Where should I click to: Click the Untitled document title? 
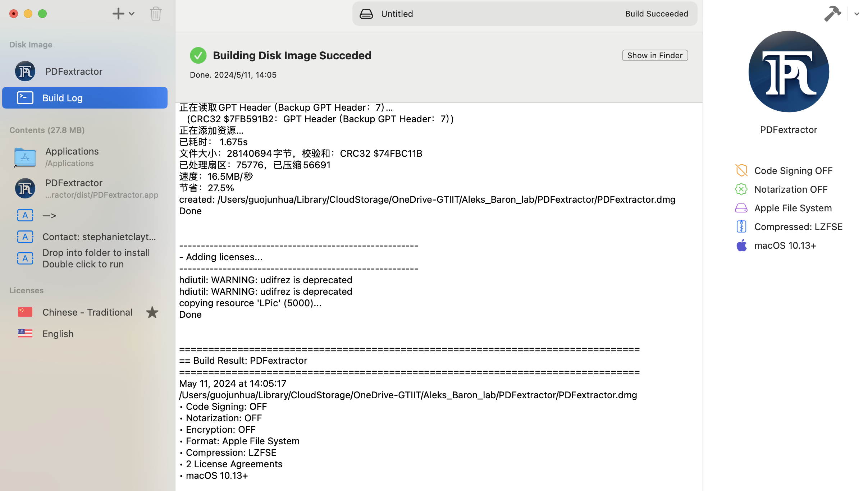[x=397, y=14]
